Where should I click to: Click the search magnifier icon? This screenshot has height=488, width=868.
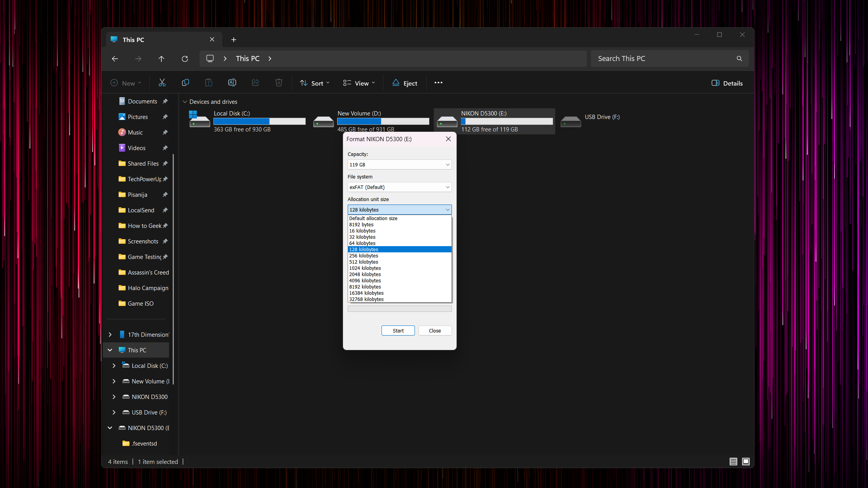pyautogui.click(x=739, y=59)
